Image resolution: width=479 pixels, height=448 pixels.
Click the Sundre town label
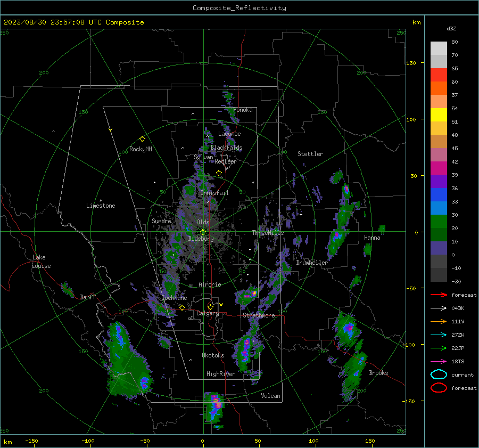(x=161, y=221)
